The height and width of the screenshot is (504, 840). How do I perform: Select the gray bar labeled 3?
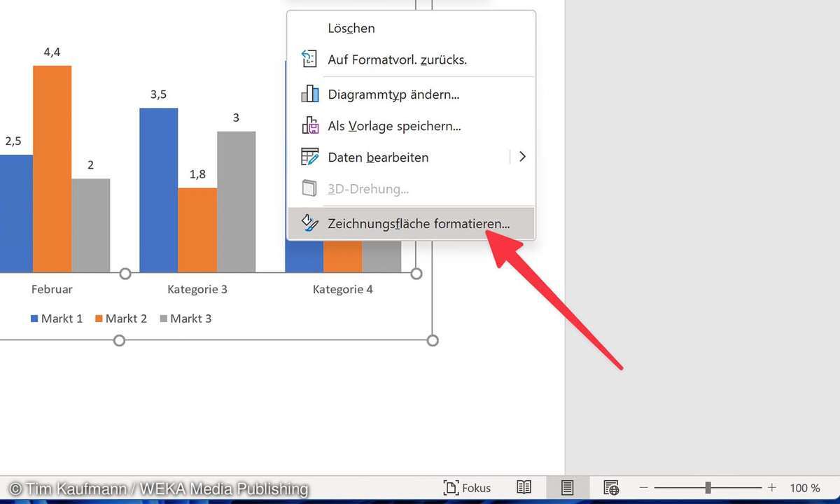point(236,202)
